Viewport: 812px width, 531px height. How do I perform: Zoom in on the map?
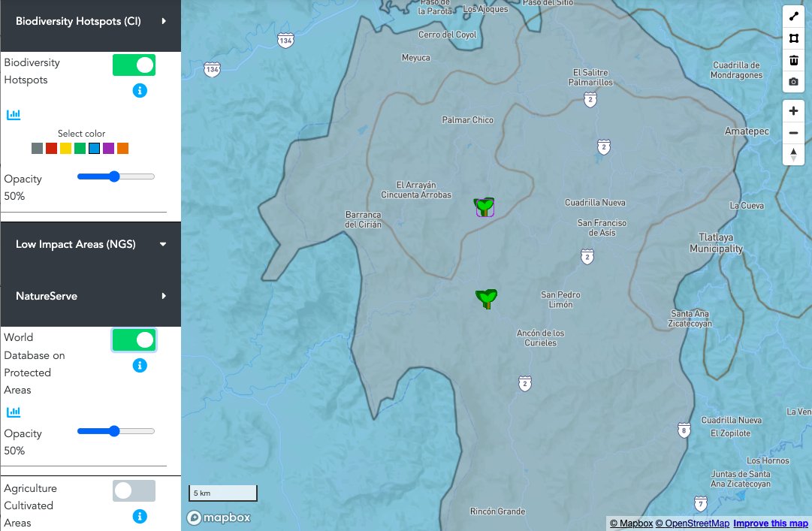(793, 110)
